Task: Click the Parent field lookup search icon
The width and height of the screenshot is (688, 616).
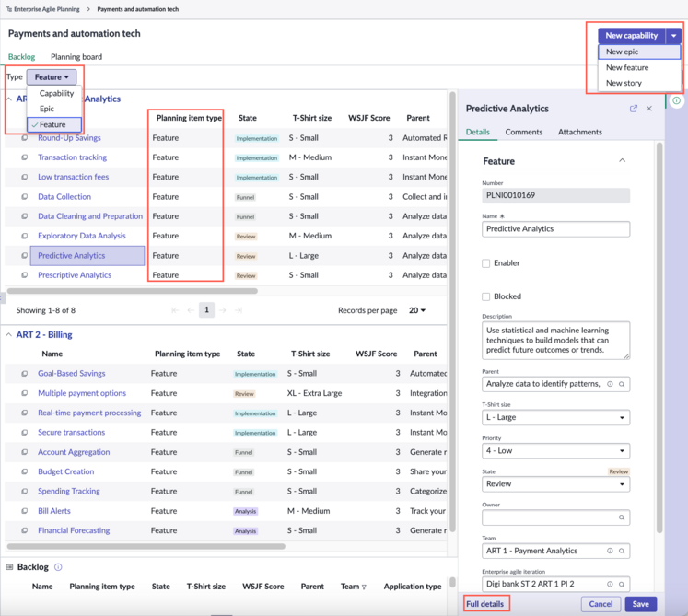Action: 622,384
